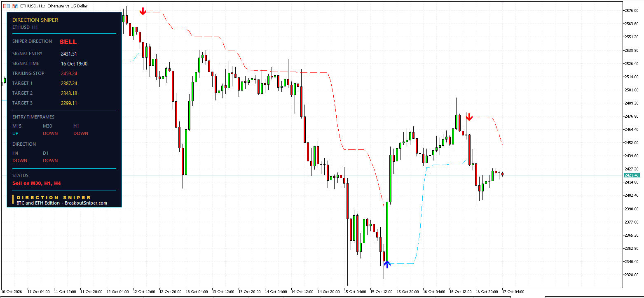Click the SNIPER DIRECTION label

(x=32, y=41)
